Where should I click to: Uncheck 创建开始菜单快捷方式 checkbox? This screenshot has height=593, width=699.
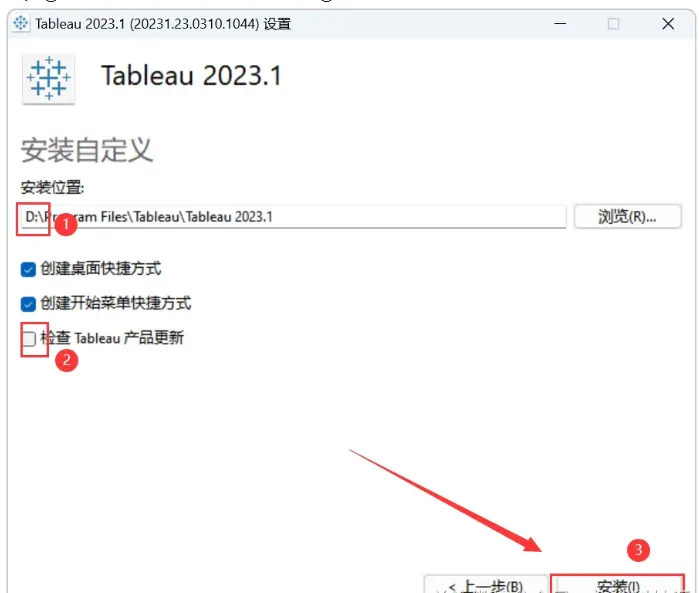click(28, 304)
